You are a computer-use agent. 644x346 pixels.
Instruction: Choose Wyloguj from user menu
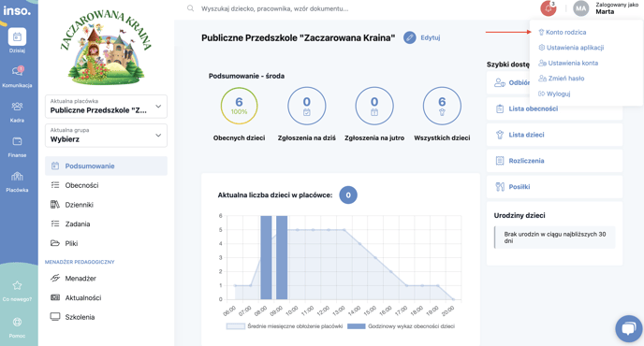[554, 94]
